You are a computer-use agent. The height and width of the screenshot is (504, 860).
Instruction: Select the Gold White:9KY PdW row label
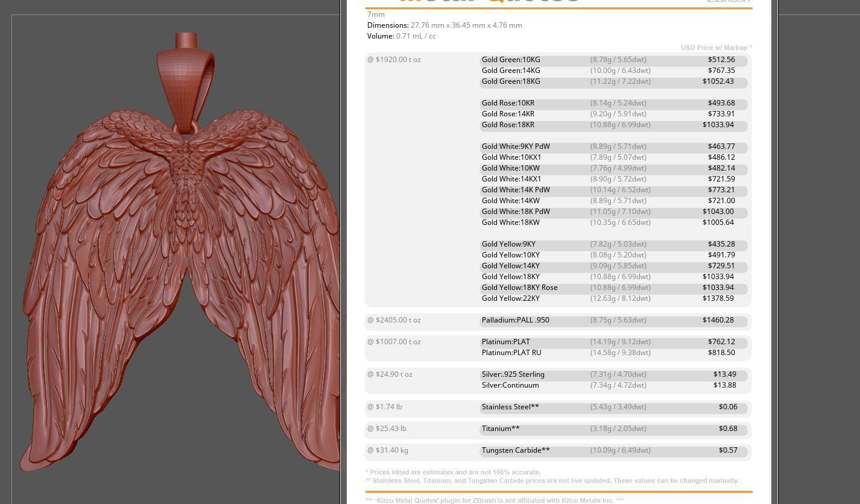click(x=516, y=146)
